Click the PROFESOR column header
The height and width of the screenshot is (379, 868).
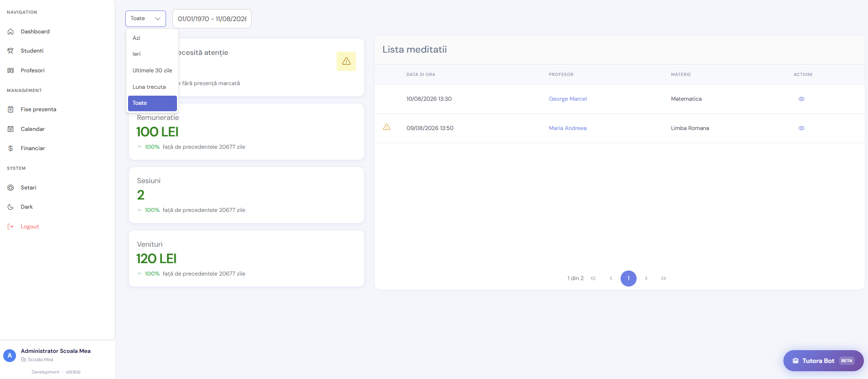coord(561,75)
